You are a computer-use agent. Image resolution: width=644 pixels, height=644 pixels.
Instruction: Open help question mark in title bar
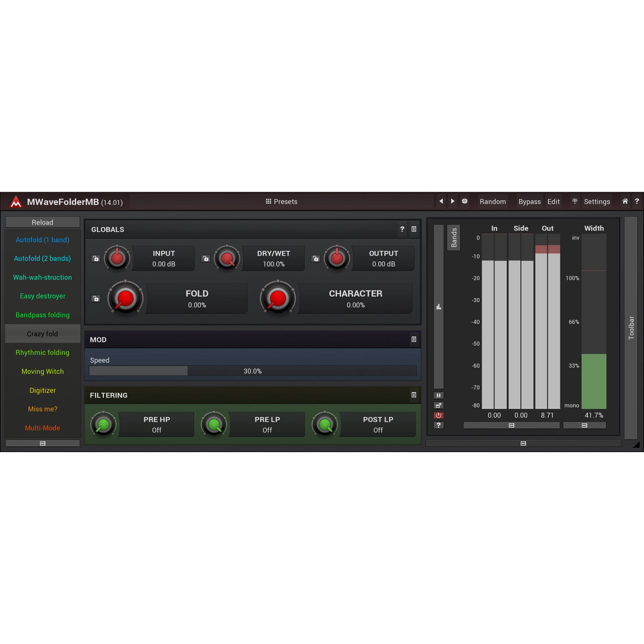(x=637, y=201)
